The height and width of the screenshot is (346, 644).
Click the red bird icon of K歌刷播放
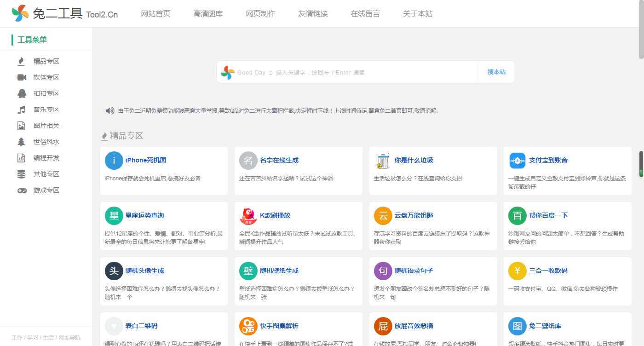coord(248,216)
